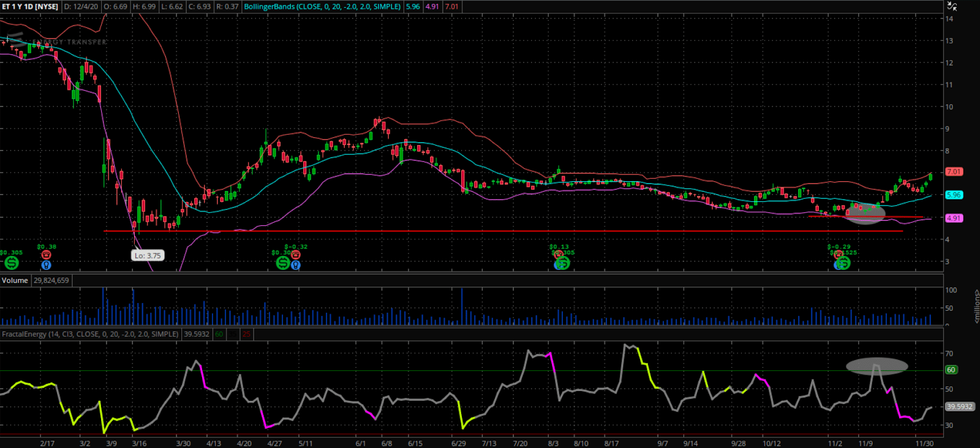The image size is (980, 448).
Task: Click the R: 0.37 range value
Action: click(227, 7)
